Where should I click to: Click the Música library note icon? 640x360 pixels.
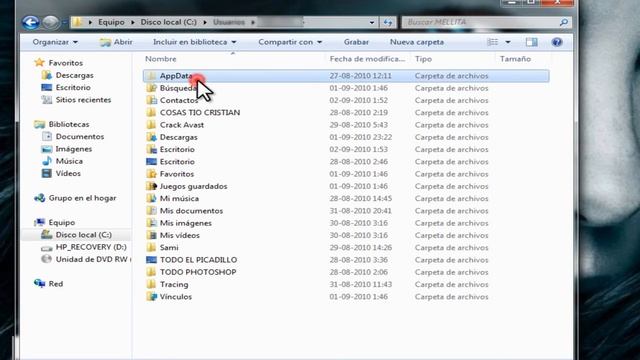pos(47,161)
